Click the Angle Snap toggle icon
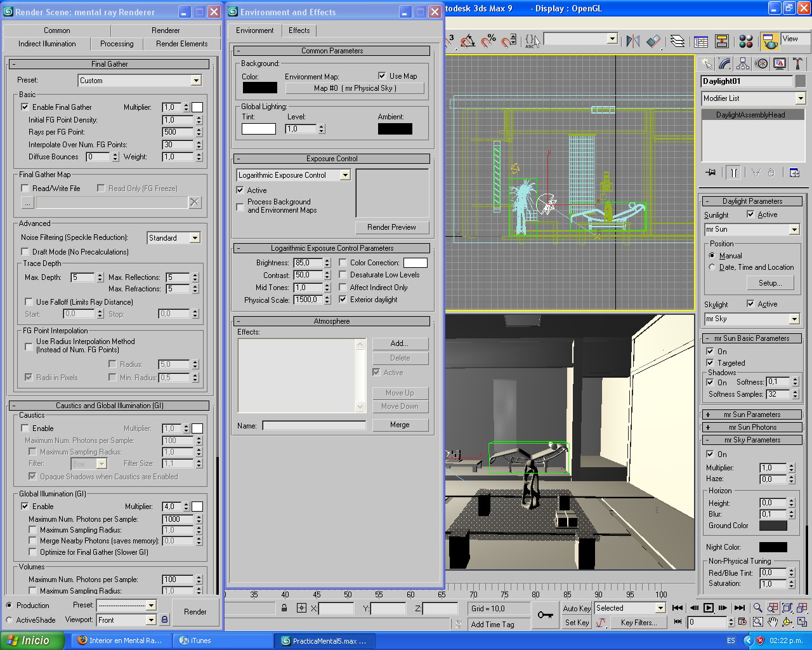The height and width of the screenshot is (650, 812). tap(468, 41)
